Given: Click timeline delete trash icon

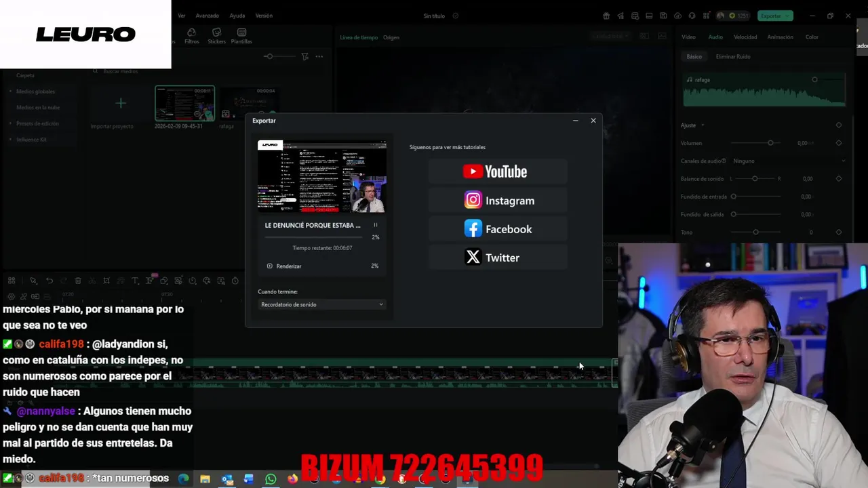Looking at the screenshot, I should coord(78,281).
